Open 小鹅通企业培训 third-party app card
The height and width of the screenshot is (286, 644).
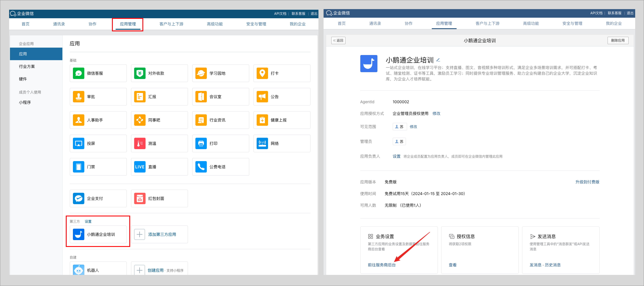pos(98,234)
